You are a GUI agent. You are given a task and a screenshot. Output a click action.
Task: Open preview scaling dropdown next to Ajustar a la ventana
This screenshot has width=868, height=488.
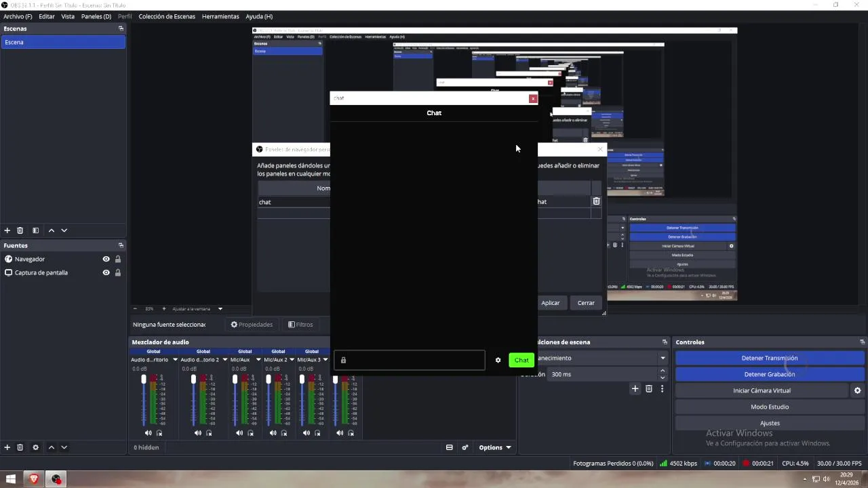[220, 309]
